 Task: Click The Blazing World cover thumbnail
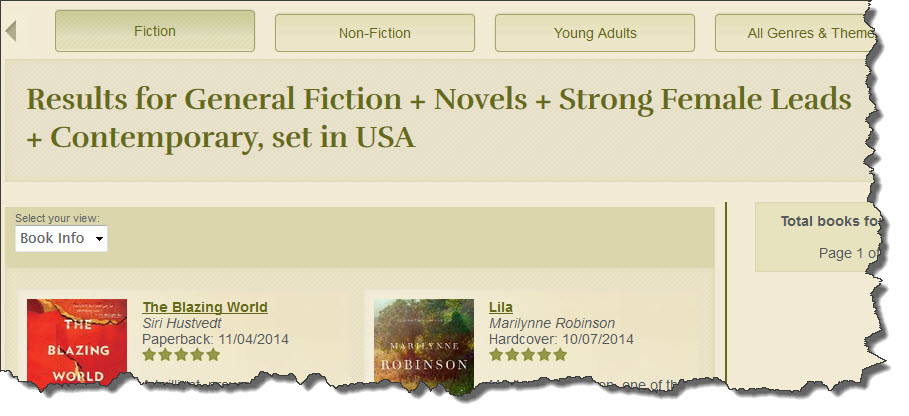tap(77, 343)
